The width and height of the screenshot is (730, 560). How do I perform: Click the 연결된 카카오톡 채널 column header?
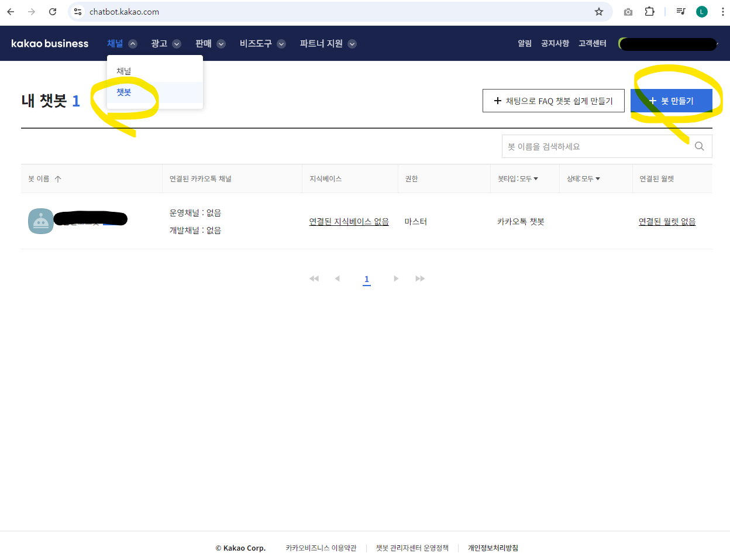click(x=201, y=179)
